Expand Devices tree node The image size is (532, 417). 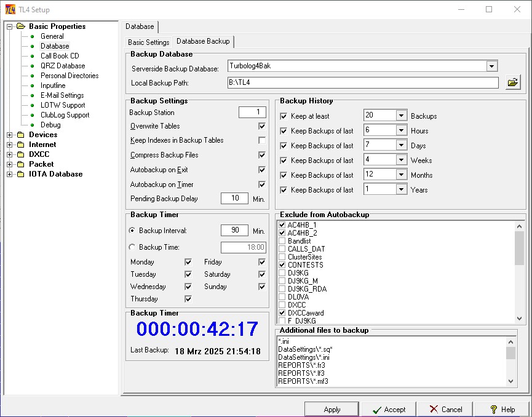click(9, 135)
